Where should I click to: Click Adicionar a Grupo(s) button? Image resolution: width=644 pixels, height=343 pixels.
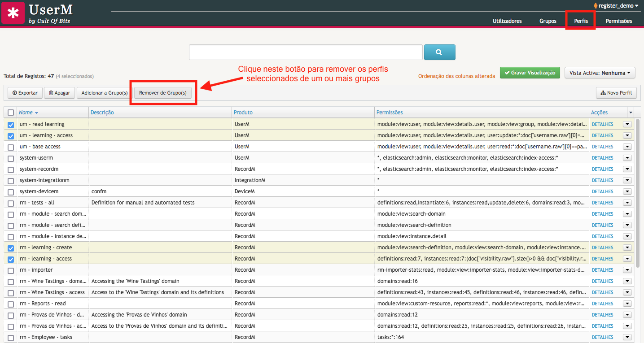click(105, 93)
